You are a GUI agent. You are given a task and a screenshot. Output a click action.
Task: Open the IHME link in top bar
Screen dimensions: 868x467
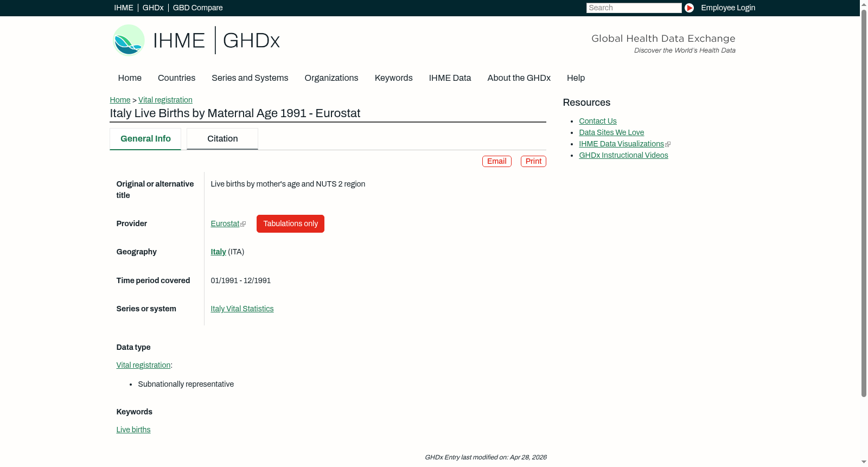coord(124,8)
